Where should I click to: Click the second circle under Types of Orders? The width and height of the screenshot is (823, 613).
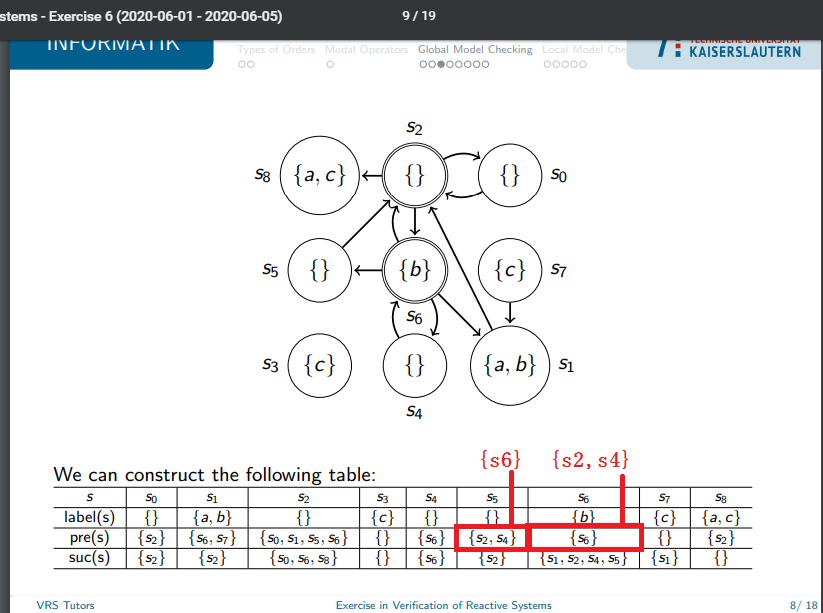250,64
